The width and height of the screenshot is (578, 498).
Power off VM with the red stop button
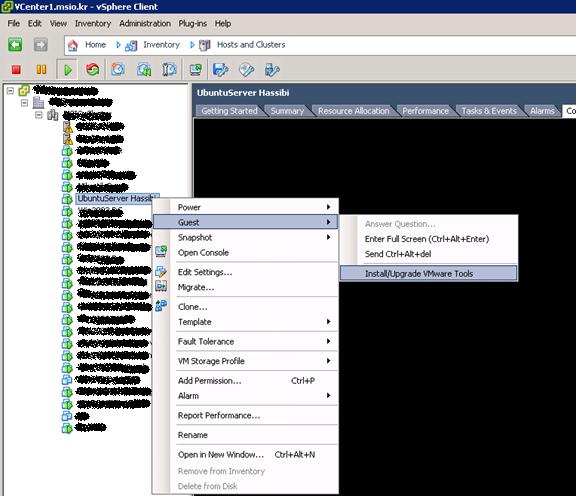pos(16,69)
